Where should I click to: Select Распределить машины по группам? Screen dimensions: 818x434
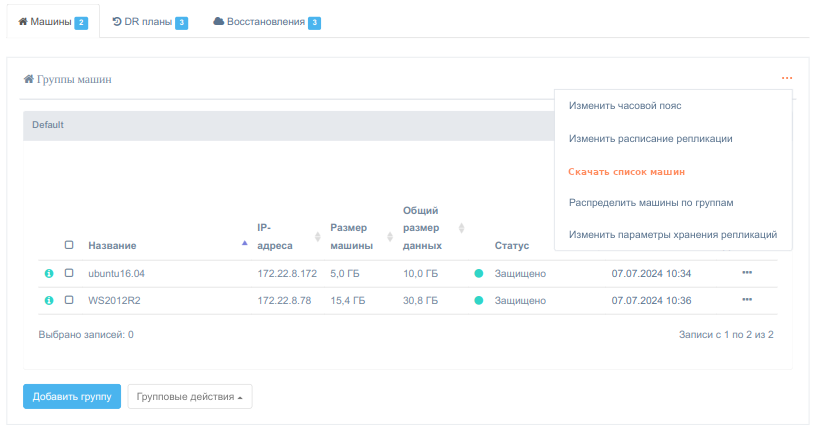651,203
